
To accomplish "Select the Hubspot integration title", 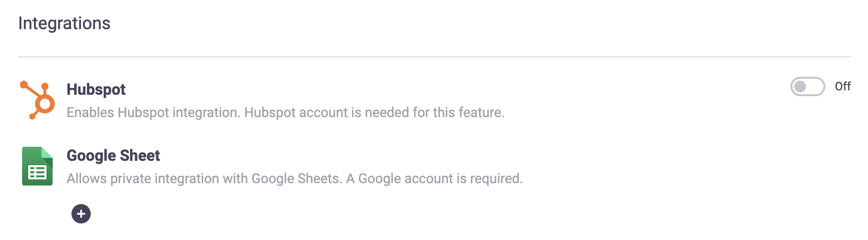I will pyautogui.click(x=96, y=89).
